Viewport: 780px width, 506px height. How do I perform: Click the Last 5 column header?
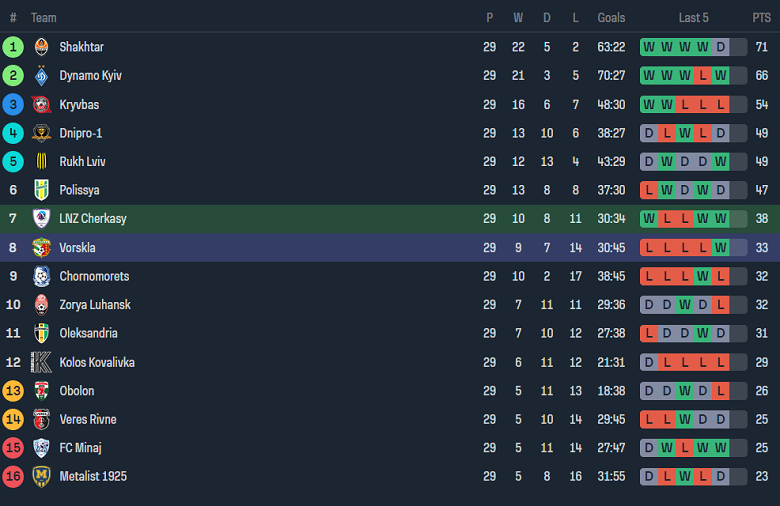coord(693,18)
